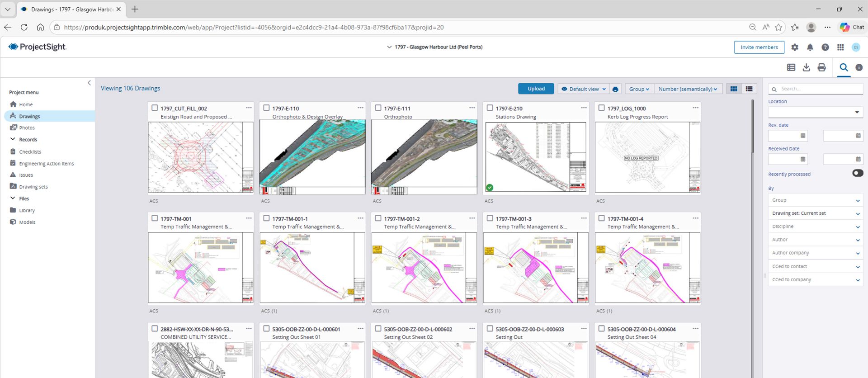This screenshot has width=868, height=378.
Task: Toggle the Recently processed switch
Action: click(x=858, y=173)
